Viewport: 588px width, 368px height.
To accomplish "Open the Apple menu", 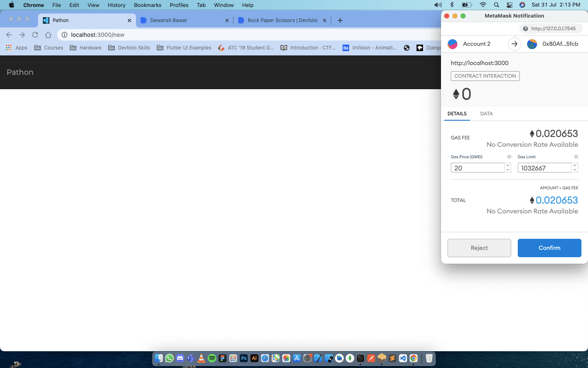I will pos(11,5).
